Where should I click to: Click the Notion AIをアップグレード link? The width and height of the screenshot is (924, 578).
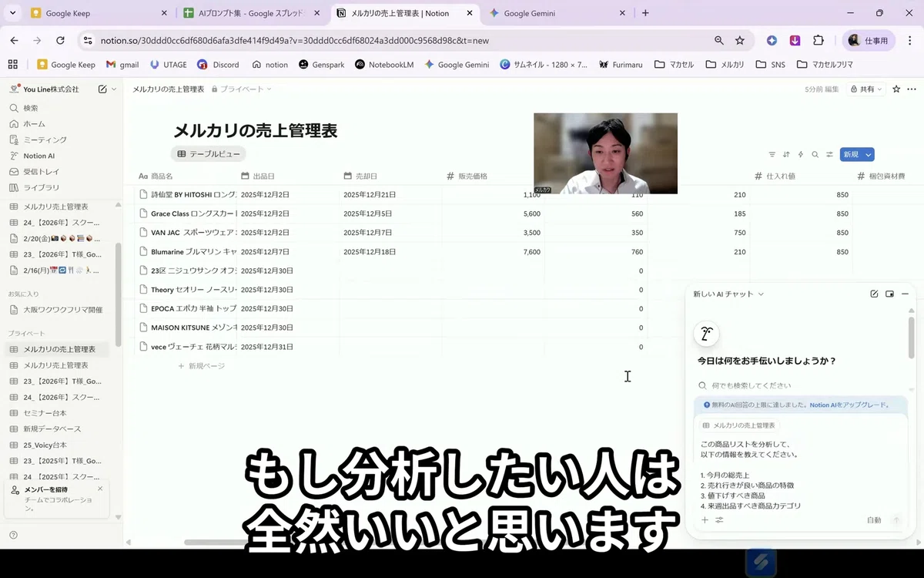tap(849, 405)
